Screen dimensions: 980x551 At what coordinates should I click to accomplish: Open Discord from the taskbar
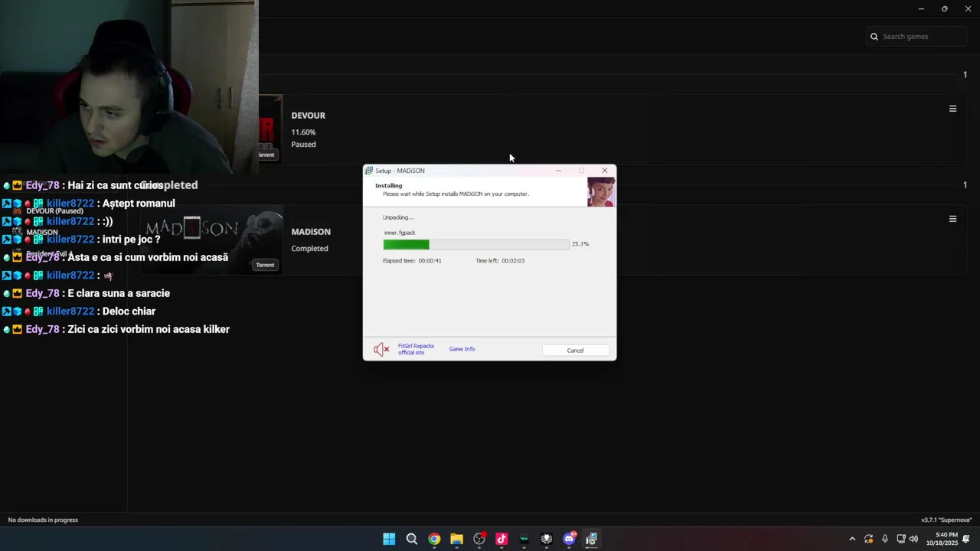coord(569,539)
